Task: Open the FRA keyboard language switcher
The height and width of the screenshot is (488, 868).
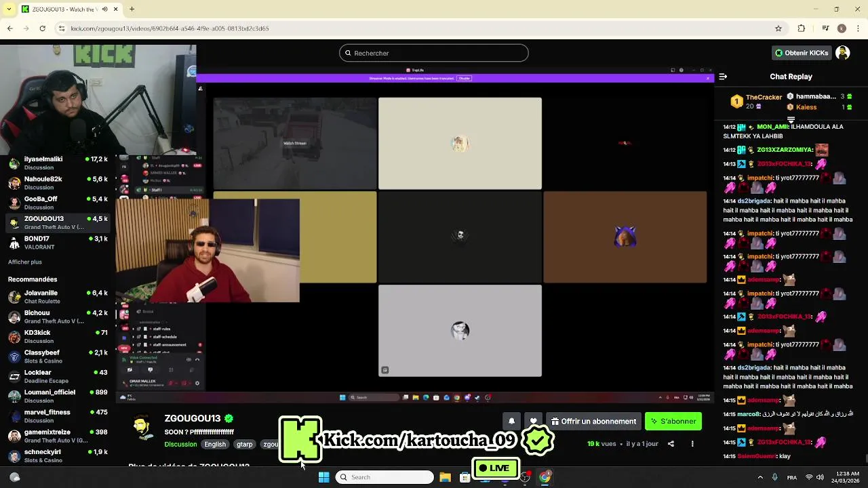Action: (792, 477)
